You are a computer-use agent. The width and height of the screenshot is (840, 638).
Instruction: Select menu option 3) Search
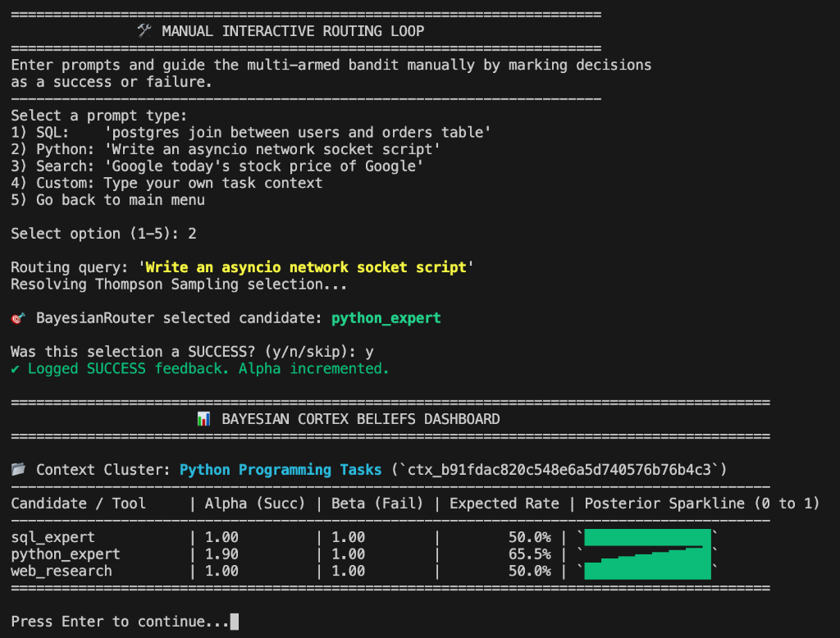(217, 166)
